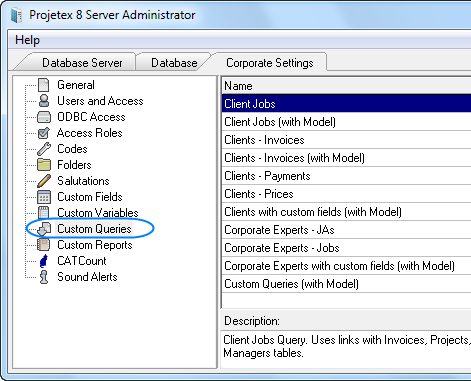Select Custom Queries (with Model) row

[346, 284]
